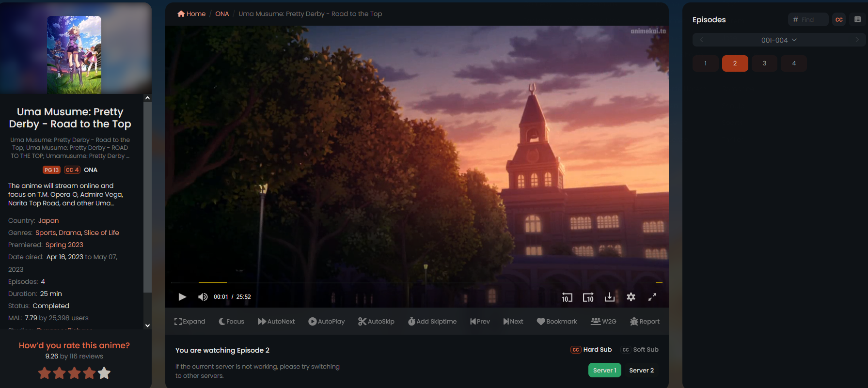Rate anime two stars
Viewport: 868px width, 388px height.
tap(60, 373)
